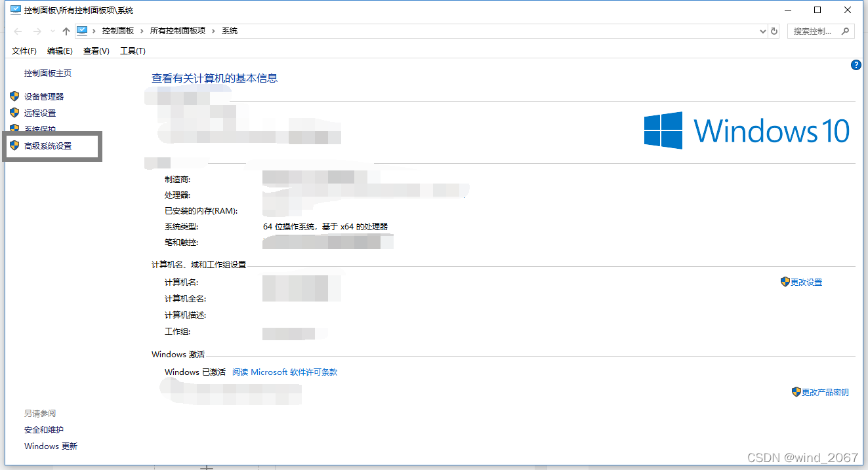Click the Windows 10 logo
Image resolution: width=868 pixels, height=470 pixels.
click(747, 130)
